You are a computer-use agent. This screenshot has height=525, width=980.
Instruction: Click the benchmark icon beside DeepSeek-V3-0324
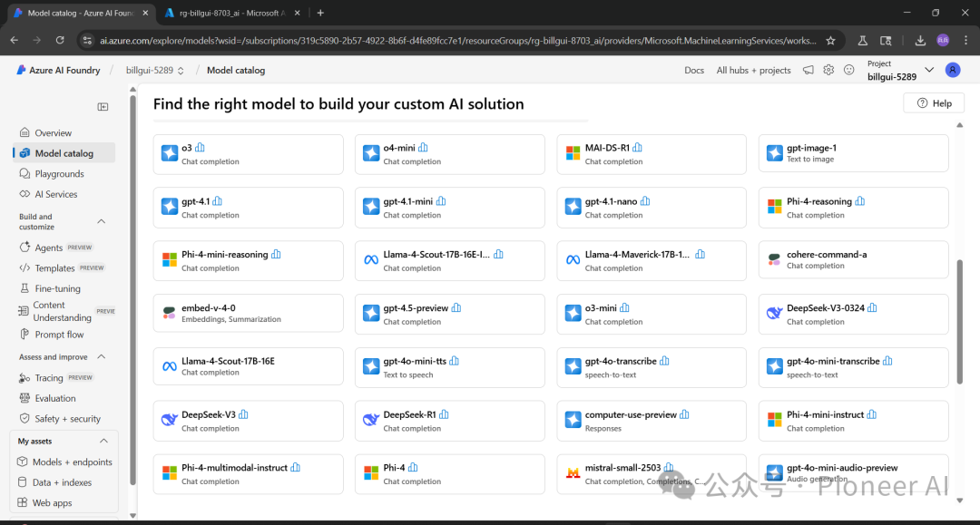point(873,307)
